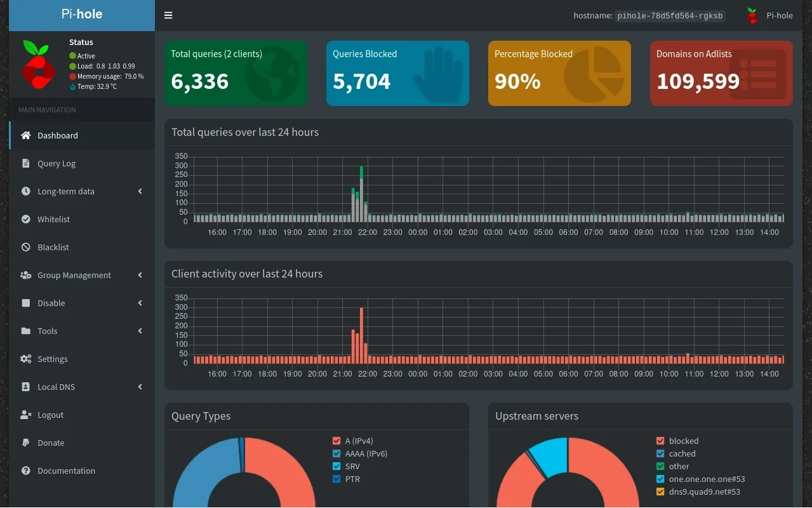Expand the Long-term data submenu
This screenshot has width=812, height=508.
click(x=65, y=191)
